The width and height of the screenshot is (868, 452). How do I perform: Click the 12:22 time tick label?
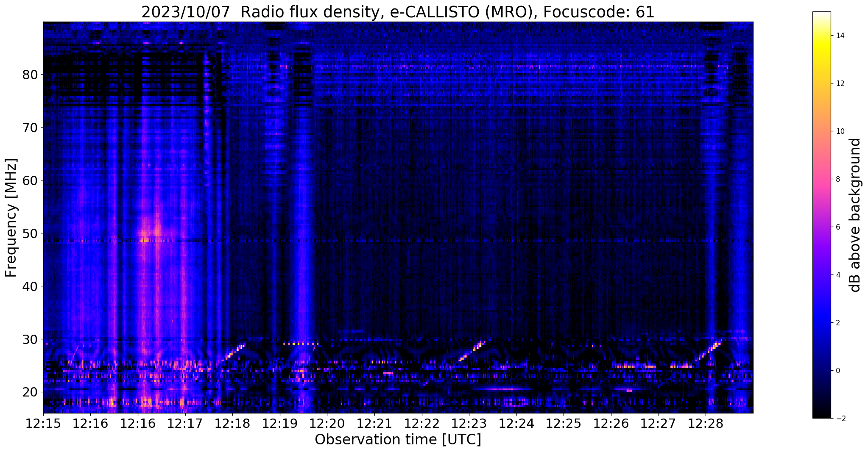coord(422,423)
